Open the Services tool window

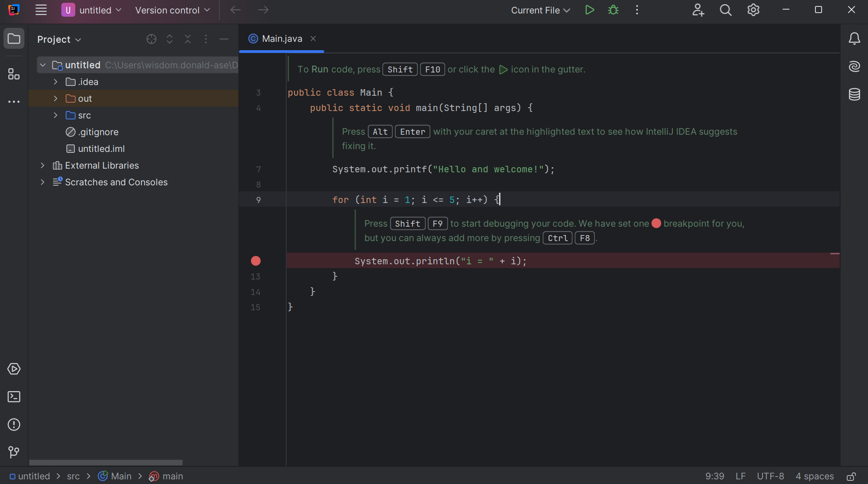coord(14,369)
